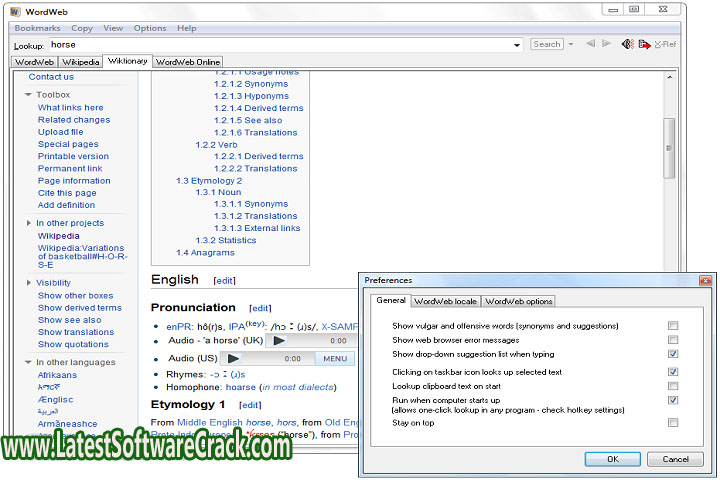Viewport: 720px width, 480px height.
Task: Click the Search button
Action: click(547, 44)
